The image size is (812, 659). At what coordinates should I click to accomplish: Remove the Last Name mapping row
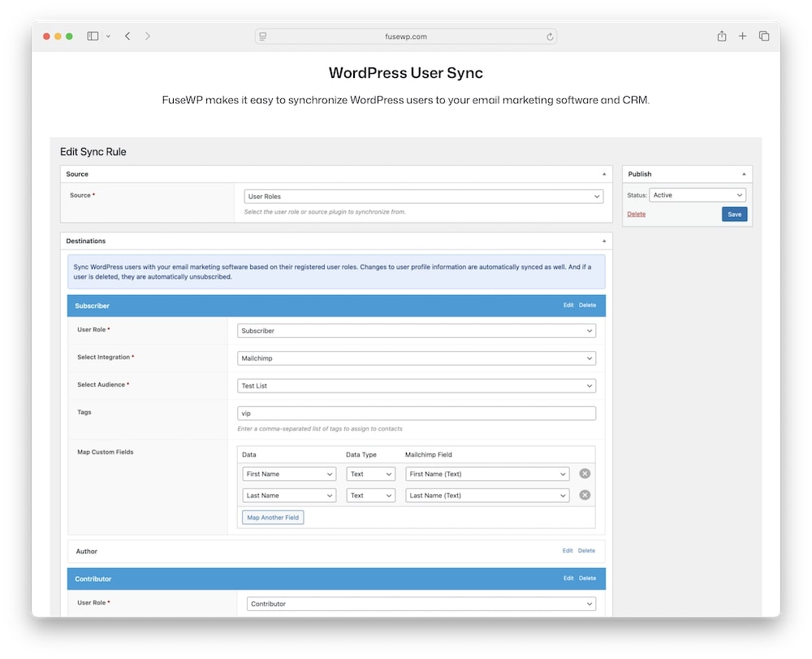[x=585, y=495]
